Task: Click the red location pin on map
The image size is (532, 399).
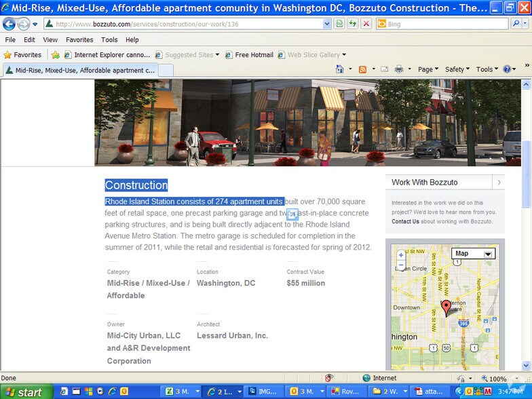Action: point(446,308)
